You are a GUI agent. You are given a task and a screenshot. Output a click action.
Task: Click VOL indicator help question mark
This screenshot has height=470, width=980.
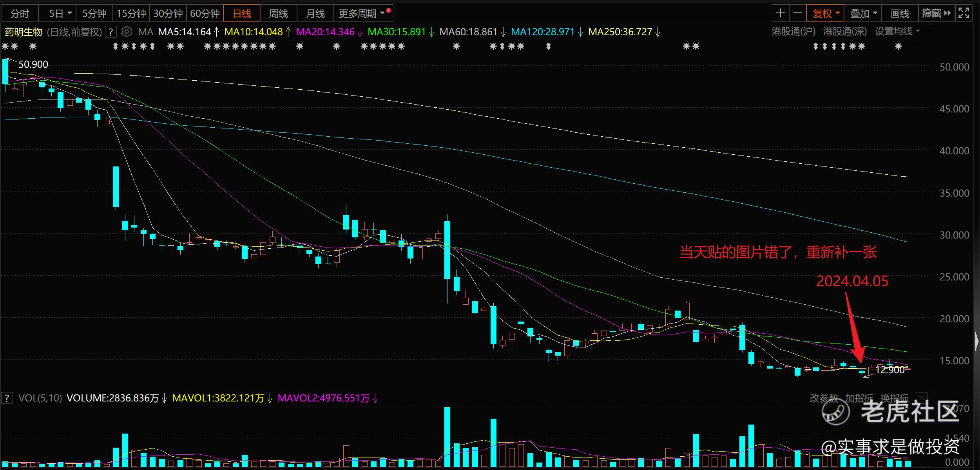(x=7, y=398)
